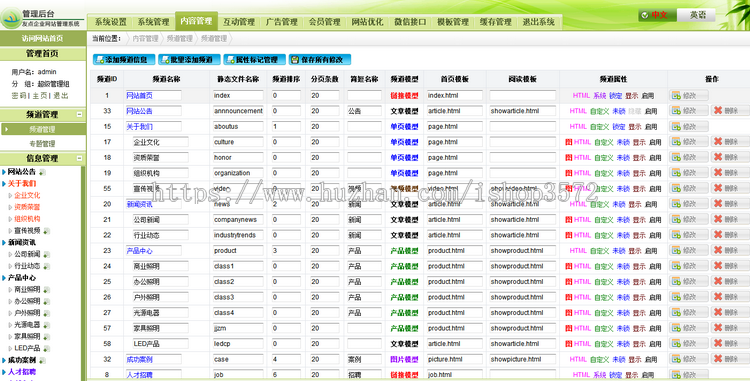Open the 模板管理 tab

tap(452, 22)
